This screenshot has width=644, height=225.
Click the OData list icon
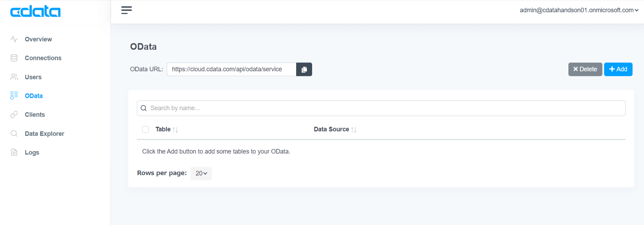point(14,95)
